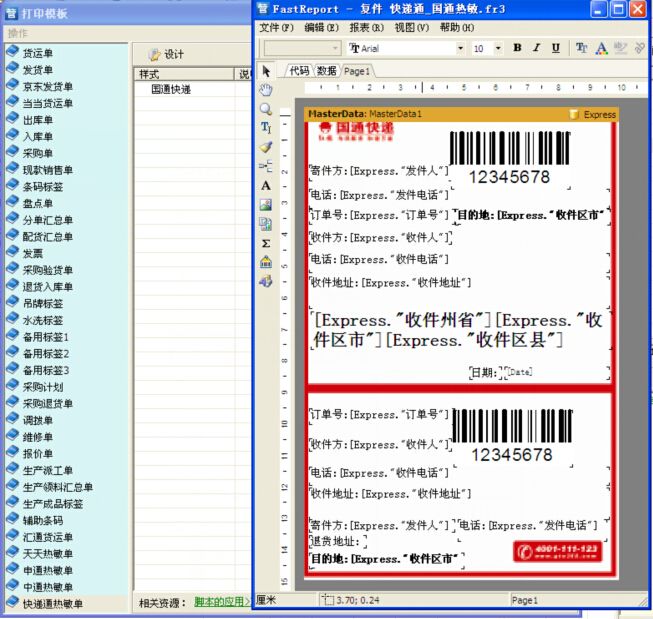
Task: Select 货运单 in template list
Action: (x=37, y=53)
